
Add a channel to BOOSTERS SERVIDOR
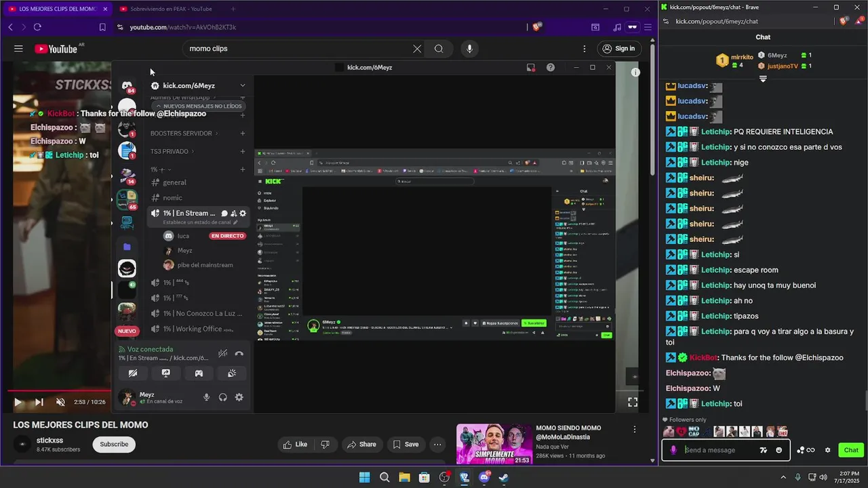coord(243,134)
